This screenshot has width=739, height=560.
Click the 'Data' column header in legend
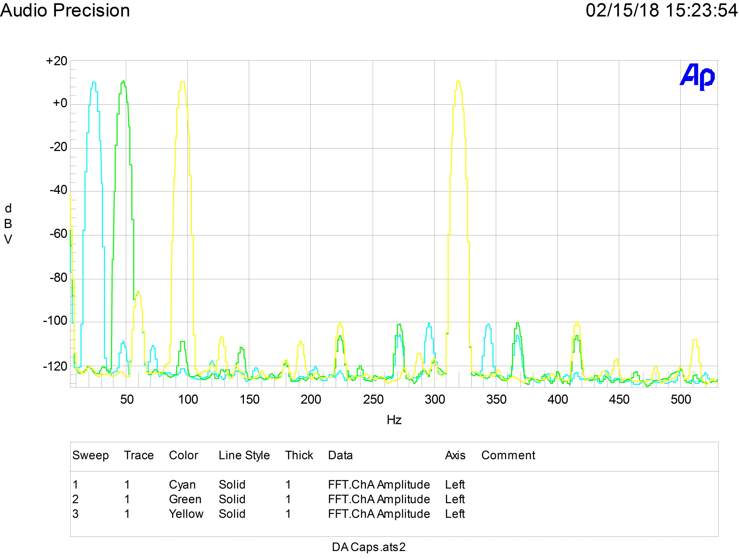click(340, 455)
